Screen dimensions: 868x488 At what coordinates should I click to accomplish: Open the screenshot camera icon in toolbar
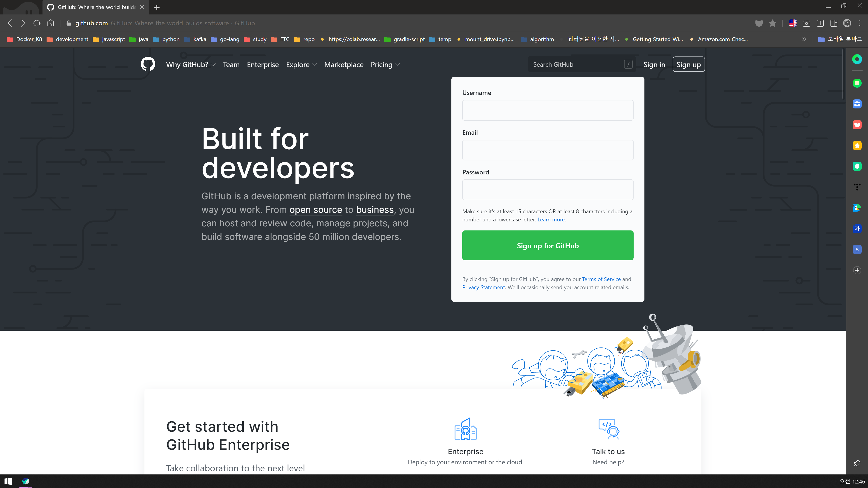coord(806,23)
